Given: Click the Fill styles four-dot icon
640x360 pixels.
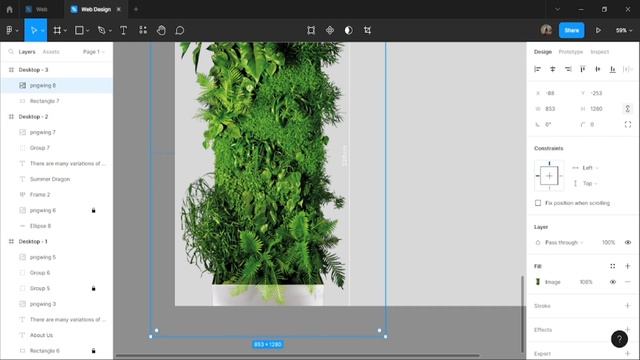Looking at the screenshot, I should click(x=613, y=266).
